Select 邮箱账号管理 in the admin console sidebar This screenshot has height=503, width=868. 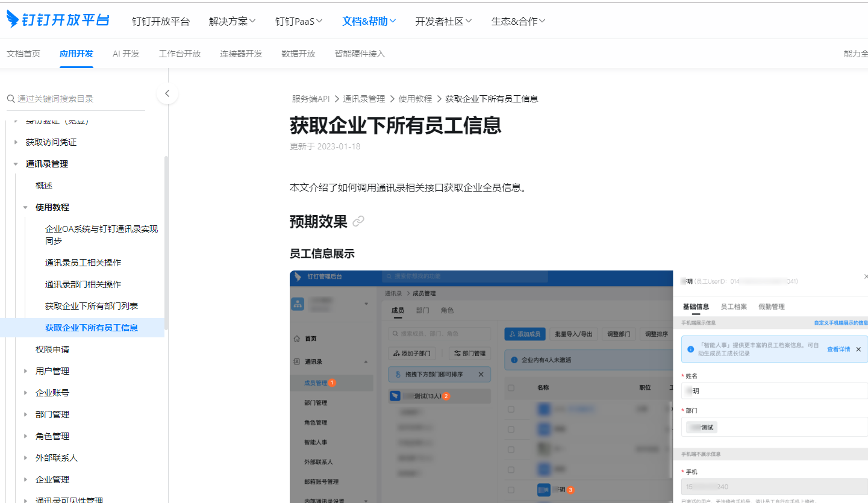(x=322, y=481)
